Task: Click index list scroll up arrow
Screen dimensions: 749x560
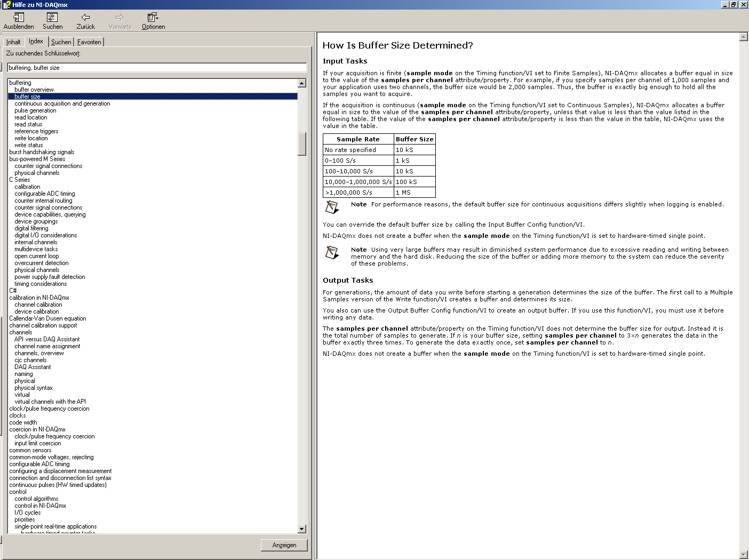Action: pyautogui.click(x=302, y=83)
